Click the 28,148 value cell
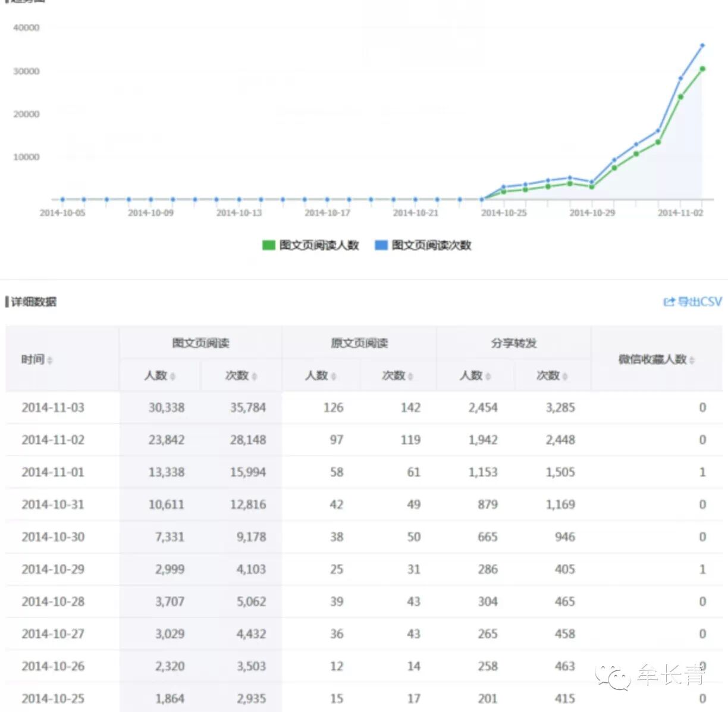The width and height of the screenshot is (728, 712). click(x=248, y=440)
